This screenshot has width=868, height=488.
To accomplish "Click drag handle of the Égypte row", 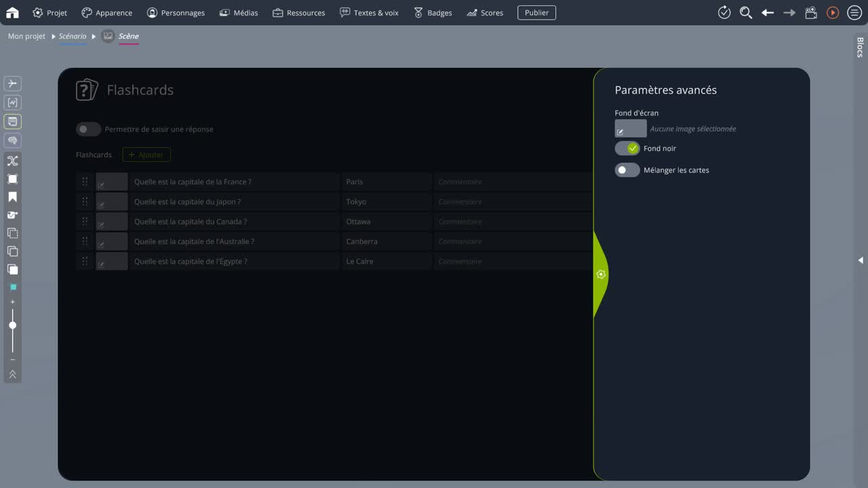I will tap(85, 261).
